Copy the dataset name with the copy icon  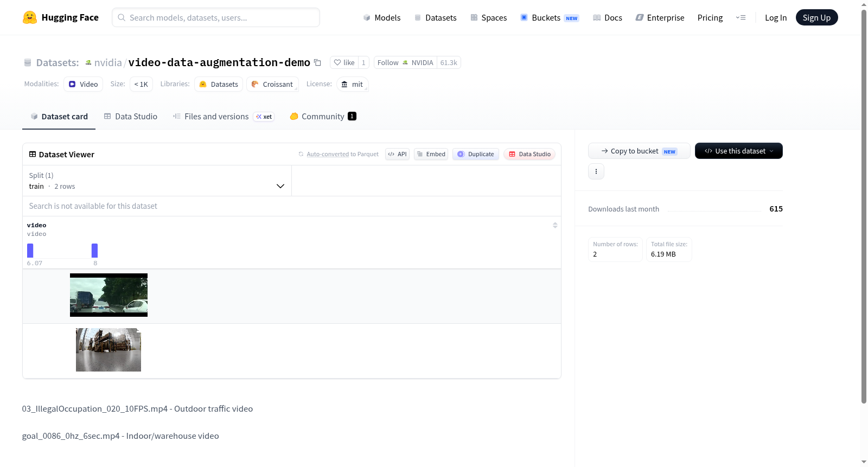(x=318, y=63)
